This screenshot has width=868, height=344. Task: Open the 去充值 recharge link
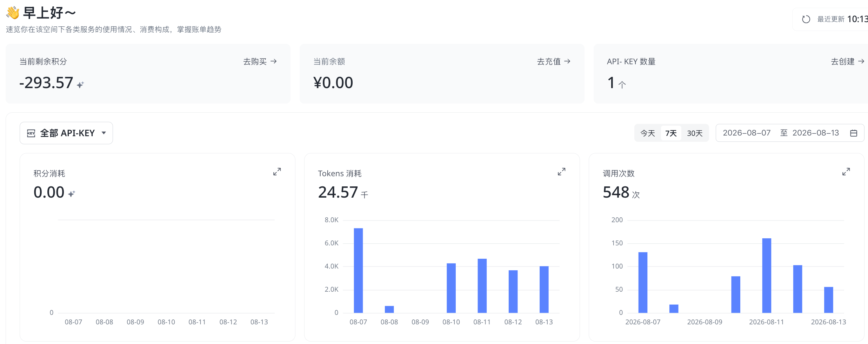coord(554,61)
